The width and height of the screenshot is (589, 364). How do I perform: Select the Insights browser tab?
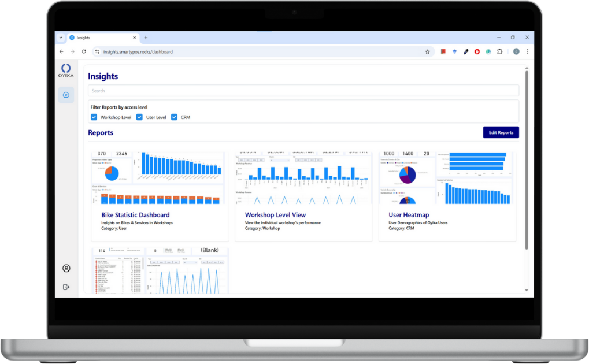coord(98,38)
